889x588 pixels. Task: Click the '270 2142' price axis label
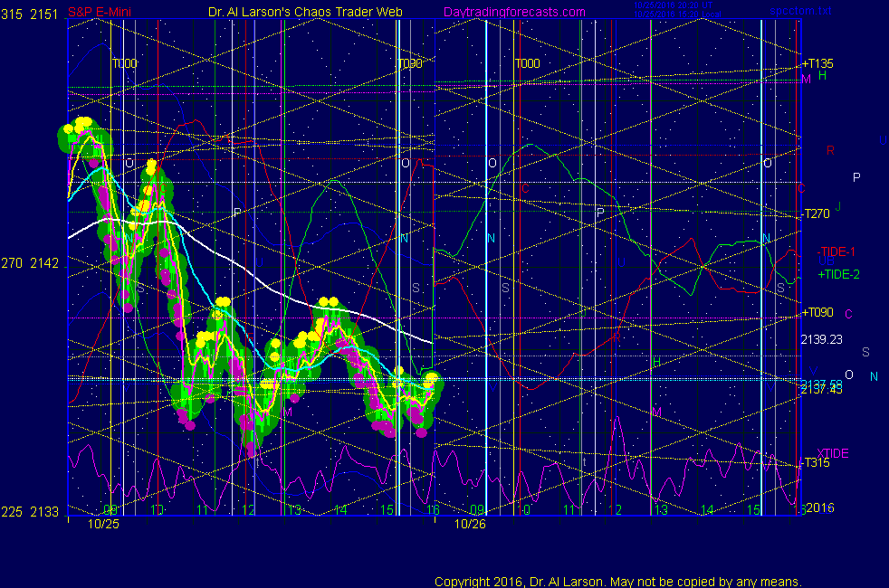(x=30, y=263)
